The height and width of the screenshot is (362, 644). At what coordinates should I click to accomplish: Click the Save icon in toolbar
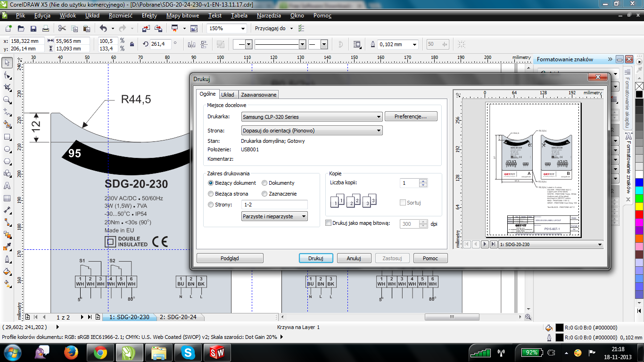click(33, 28)
